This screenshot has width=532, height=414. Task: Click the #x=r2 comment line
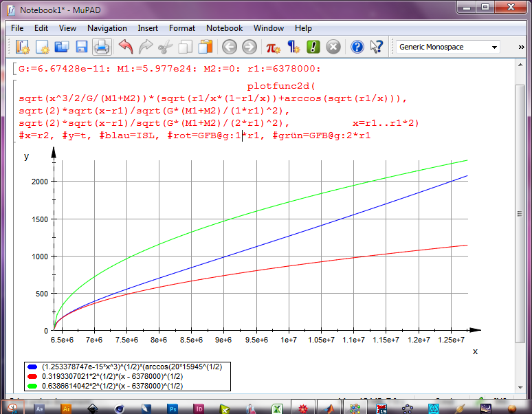click(x=195, y=135)
